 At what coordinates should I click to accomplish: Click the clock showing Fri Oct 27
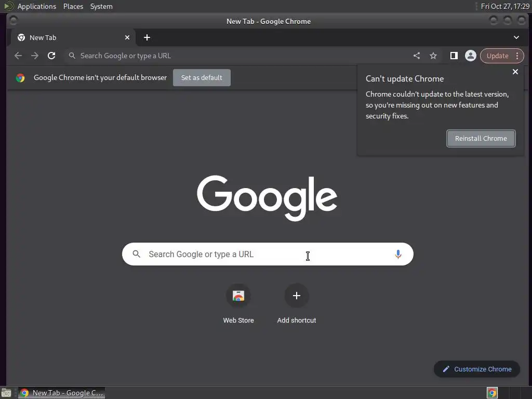[x=505, y=6]
